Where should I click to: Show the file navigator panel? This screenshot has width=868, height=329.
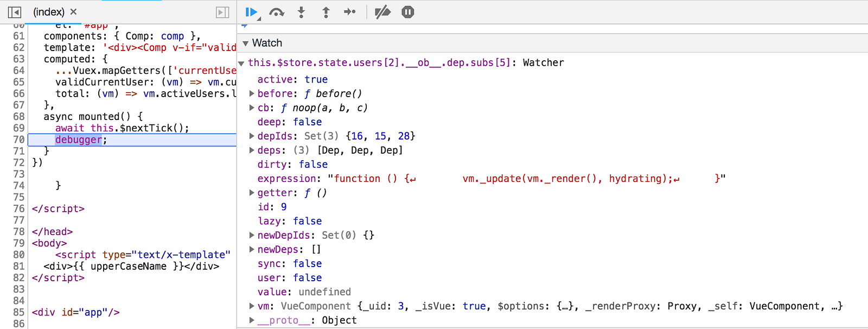pyautogui.click(x=15, y=12)
